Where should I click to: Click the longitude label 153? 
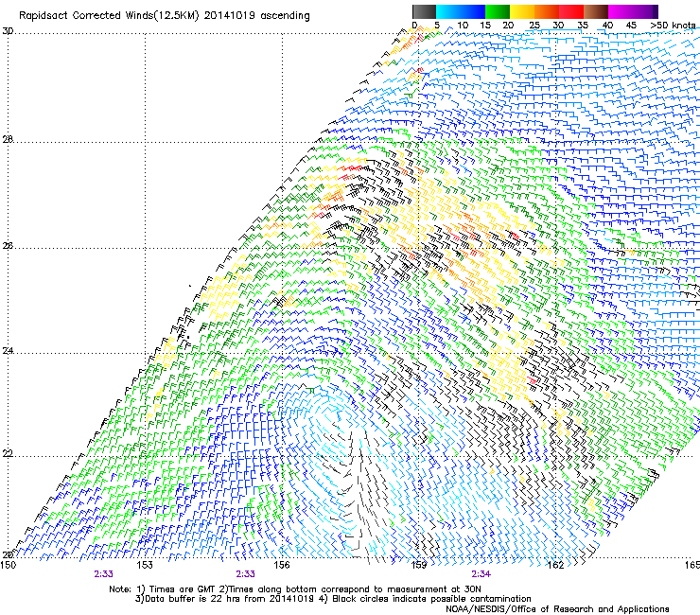[x=145, y=565]
